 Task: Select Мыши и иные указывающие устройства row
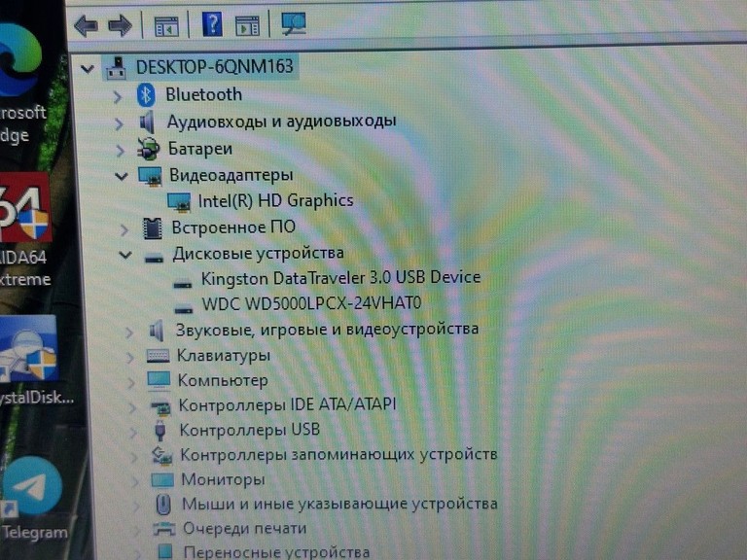click(x=339, y=504)
